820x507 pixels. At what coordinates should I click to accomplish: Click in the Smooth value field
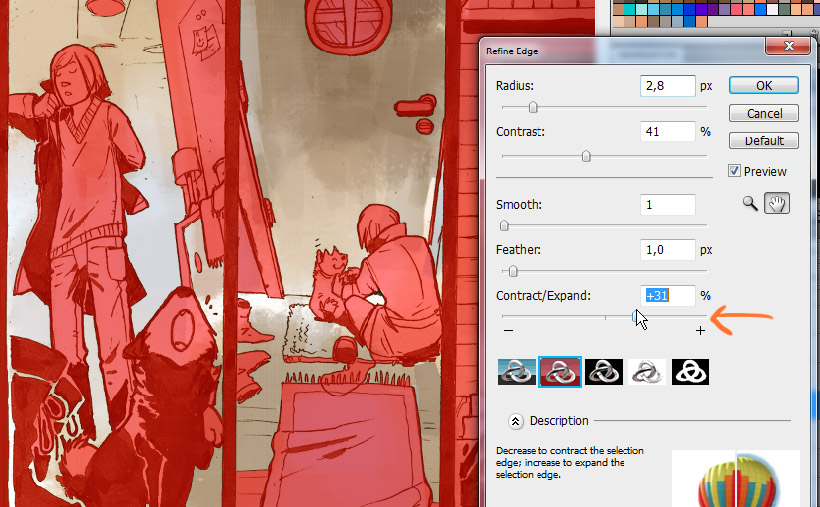coord(667,204)
